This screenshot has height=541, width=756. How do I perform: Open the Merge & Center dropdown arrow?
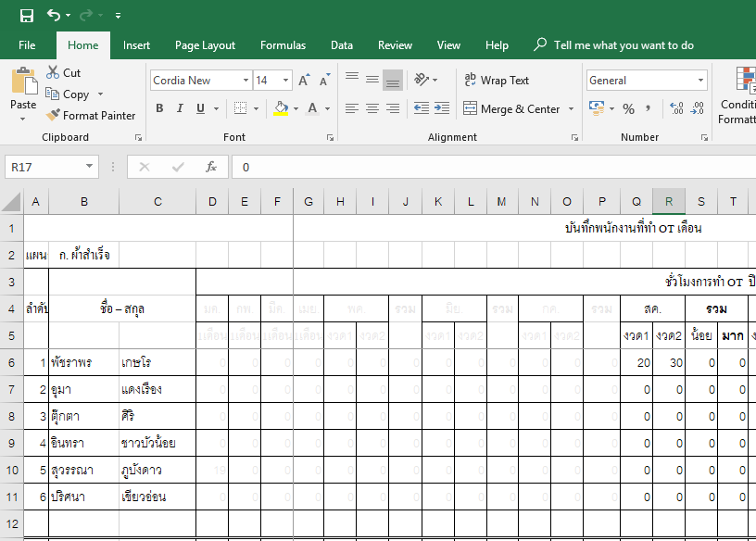[571, 109]
